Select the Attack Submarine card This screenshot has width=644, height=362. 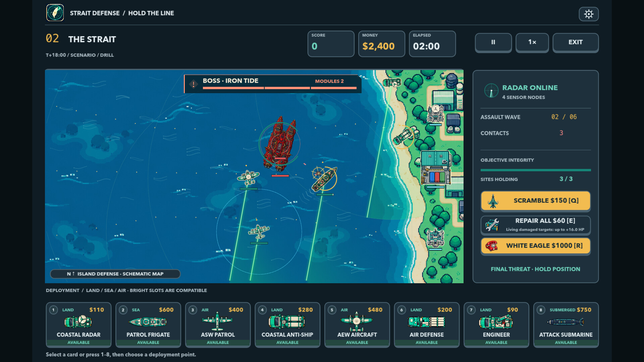click(566, 325)
